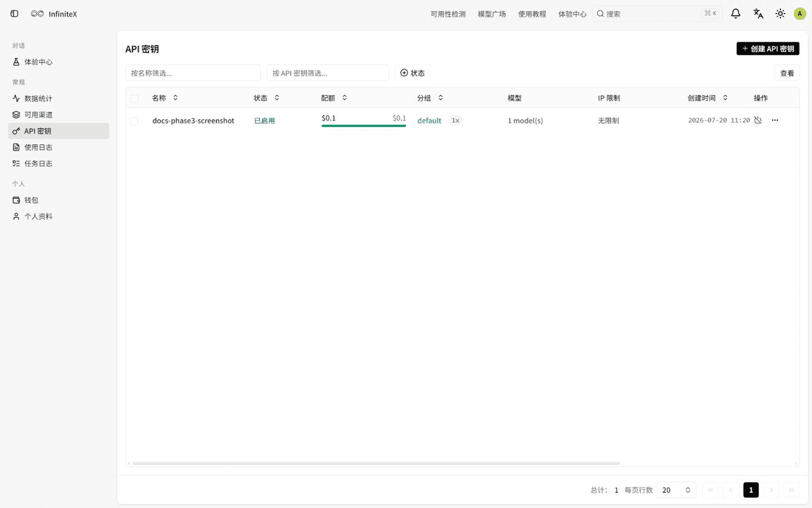
Task: Click the IP 限制 column header
Action: click(x=609, y=98)
